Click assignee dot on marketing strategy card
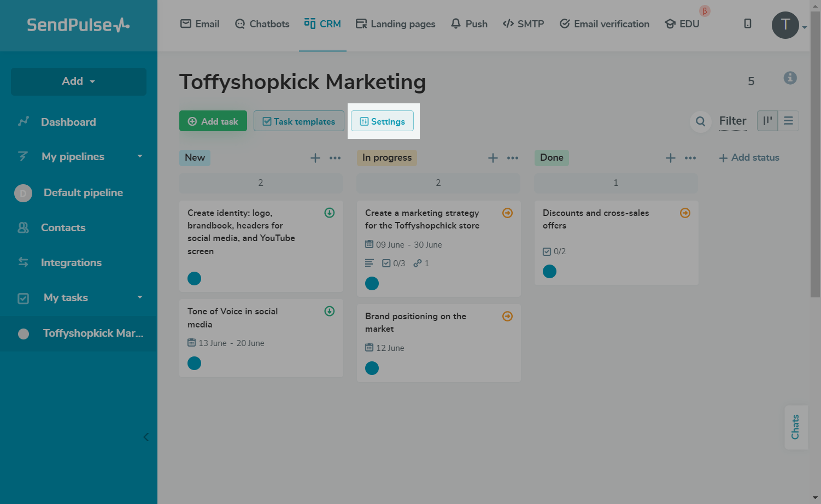The image size is (821, 504). (x=372, y=283)
